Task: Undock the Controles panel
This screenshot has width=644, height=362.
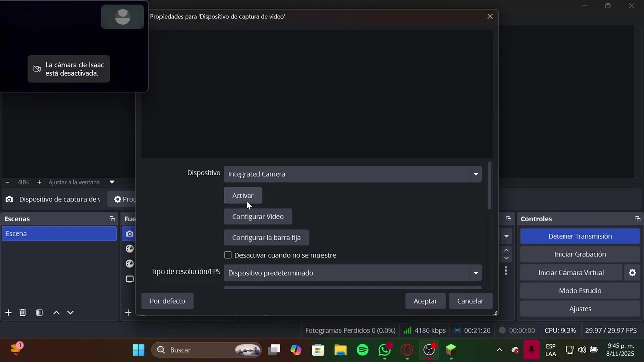Action: tap(638, 219)
